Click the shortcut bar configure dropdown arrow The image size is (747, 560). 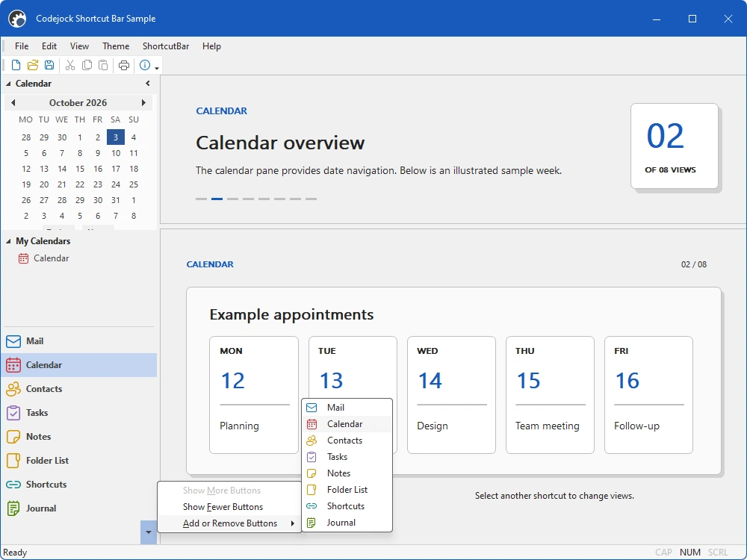148,532
